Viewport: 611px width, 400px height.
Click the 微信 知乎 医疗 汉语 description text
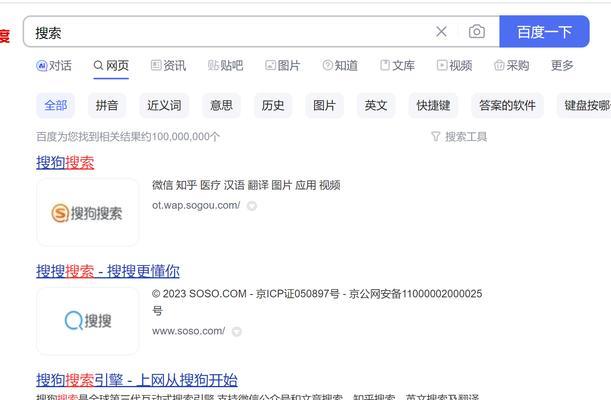pos(246,185)
